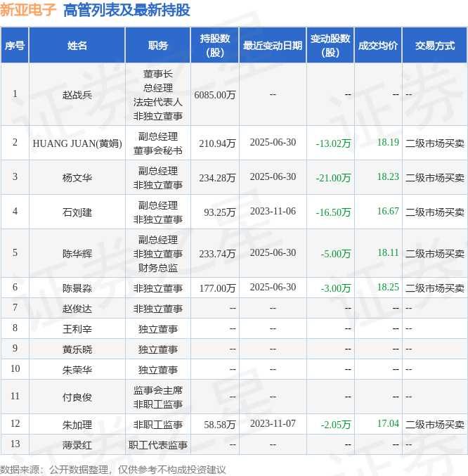Click the holding value 233.74万
Viewport: 468px width, 476px height.
(x=217, y=254)
